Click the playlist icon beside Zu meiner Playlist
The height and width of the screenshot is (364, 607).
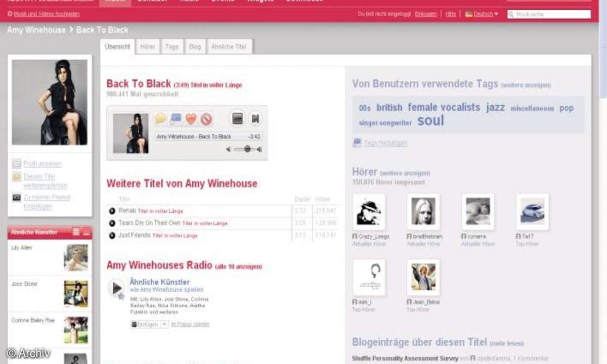click(x=17, y=198)
